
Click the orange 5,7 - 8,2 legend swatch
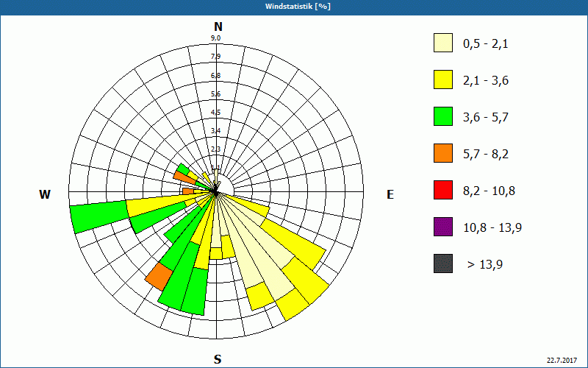pos(443,153)
